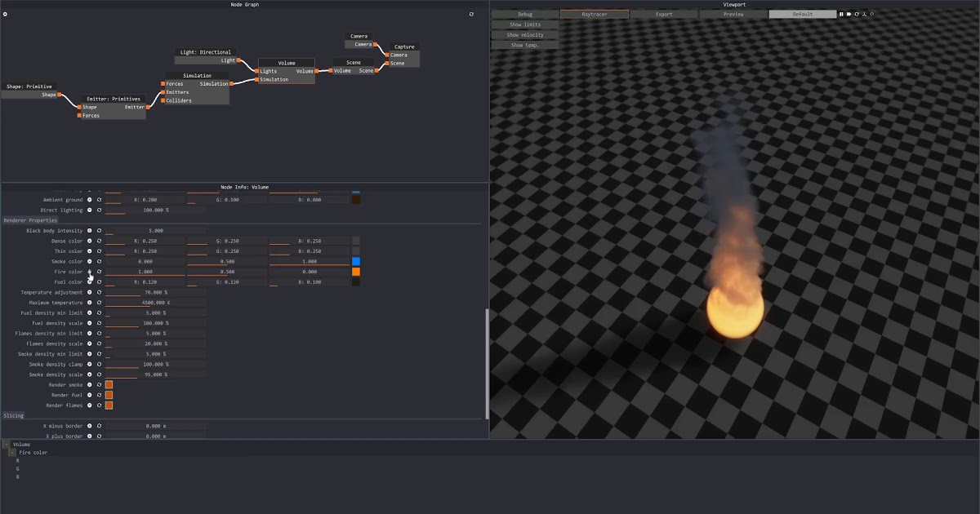Click the step-forward icon in viewport toolbar
Viewport: 980px width, 514px height.
point(849,14)
